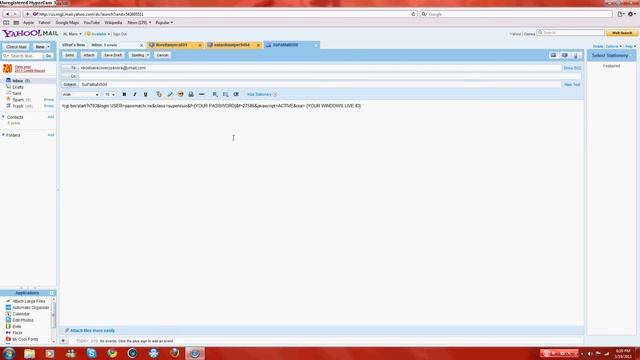Click the Cancel button
The width and height of the screenshot is (640, 360).
162,55
